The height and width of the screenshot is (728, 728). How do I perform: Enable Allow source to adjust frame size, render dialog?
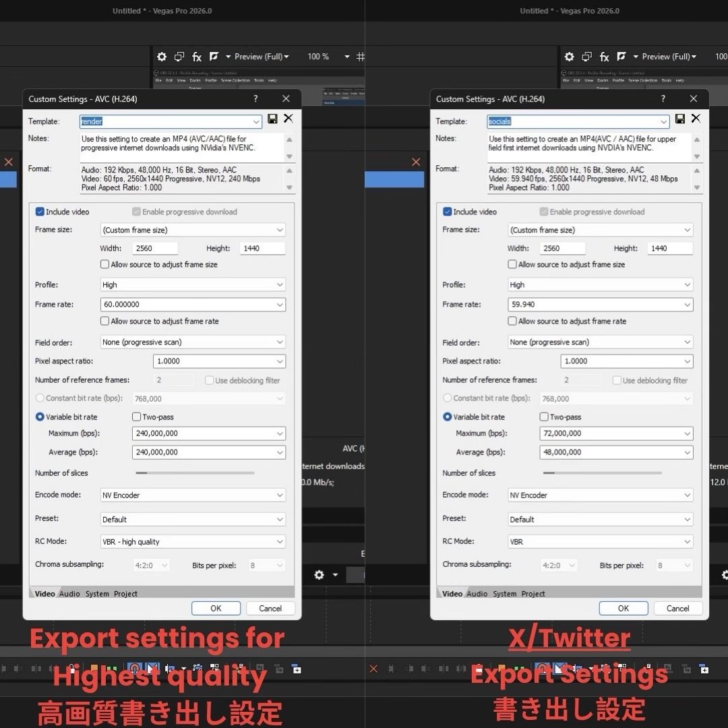pos(105,264)
